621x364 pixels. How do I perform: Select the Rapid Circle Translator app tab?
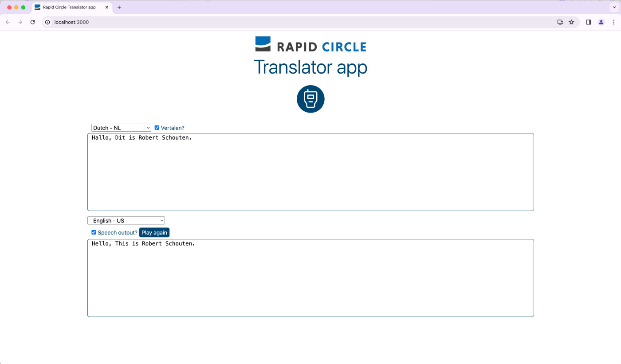pyautogui.click(x=69, y=8)
